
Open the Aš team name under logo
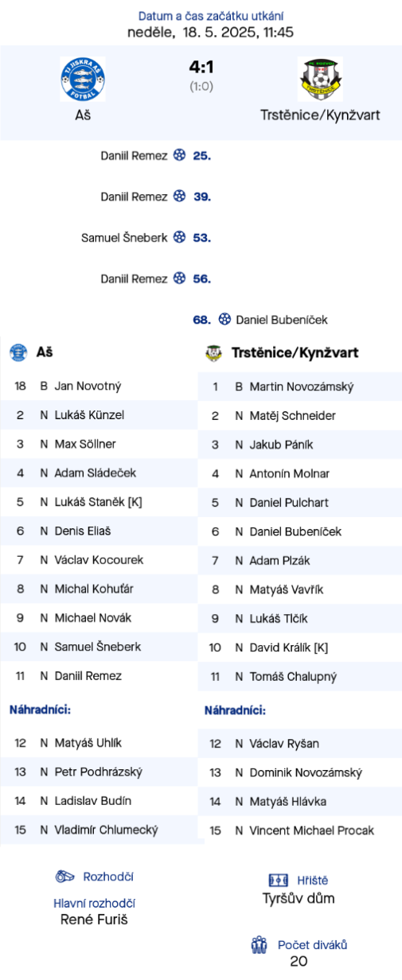(83, 115)
